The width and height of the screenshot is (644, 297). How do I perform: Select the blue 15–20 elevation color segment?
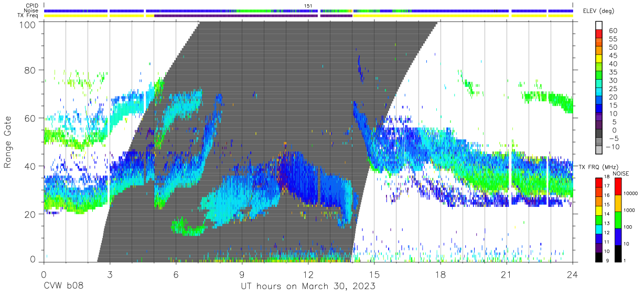[599, 101]
